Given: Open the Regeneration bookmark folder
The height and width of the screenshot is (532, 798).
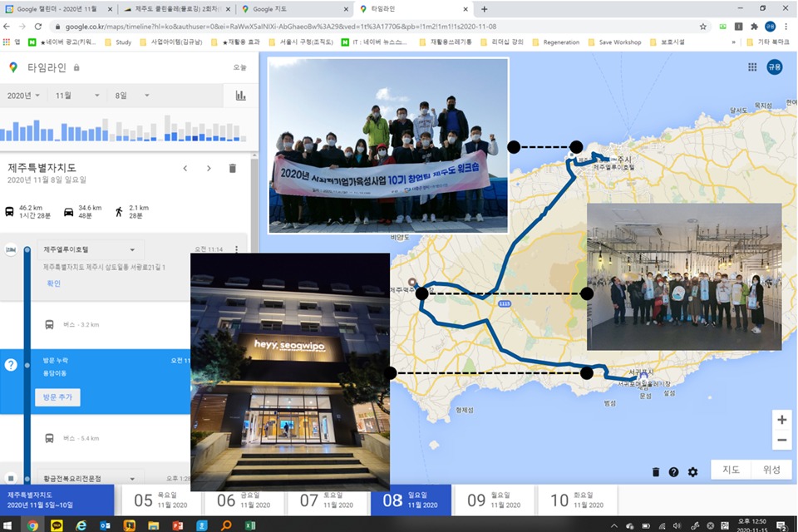Looking at the screenshot, I should point(556,42).
